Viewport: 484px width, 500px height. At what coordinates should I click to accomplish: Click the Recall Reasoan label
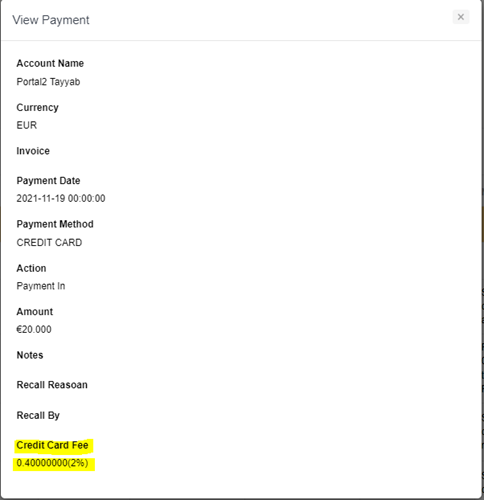click(x=52, y=385)
